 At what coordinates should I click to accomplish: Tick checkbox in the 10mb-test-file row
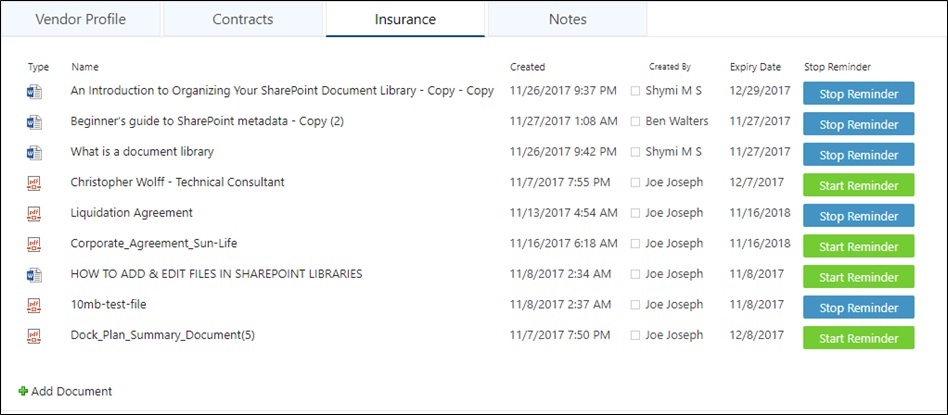(x=635, y=305)
